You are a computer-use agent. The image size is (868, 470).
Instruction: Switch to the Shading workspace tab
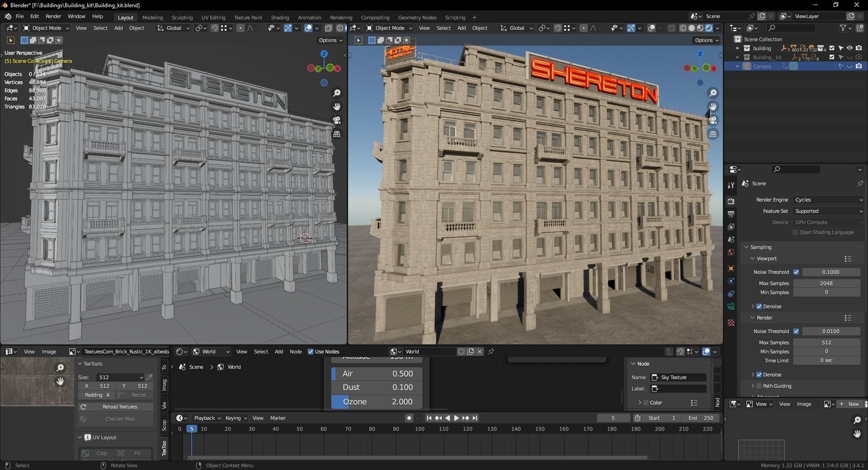coord(280,17)
